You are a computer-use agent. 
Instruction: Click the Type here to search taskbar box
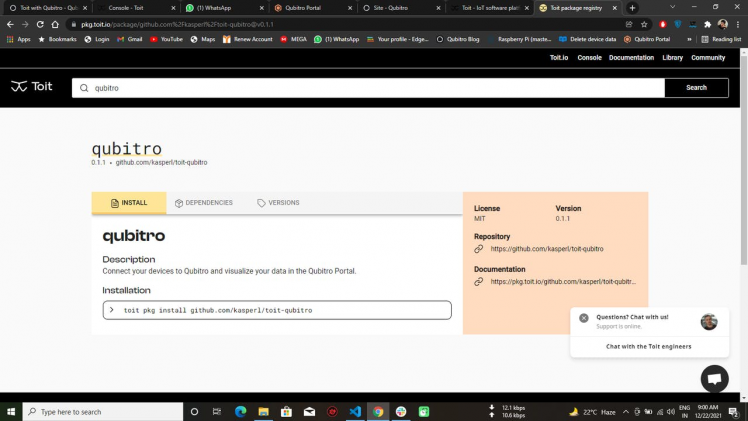(103, 411)
